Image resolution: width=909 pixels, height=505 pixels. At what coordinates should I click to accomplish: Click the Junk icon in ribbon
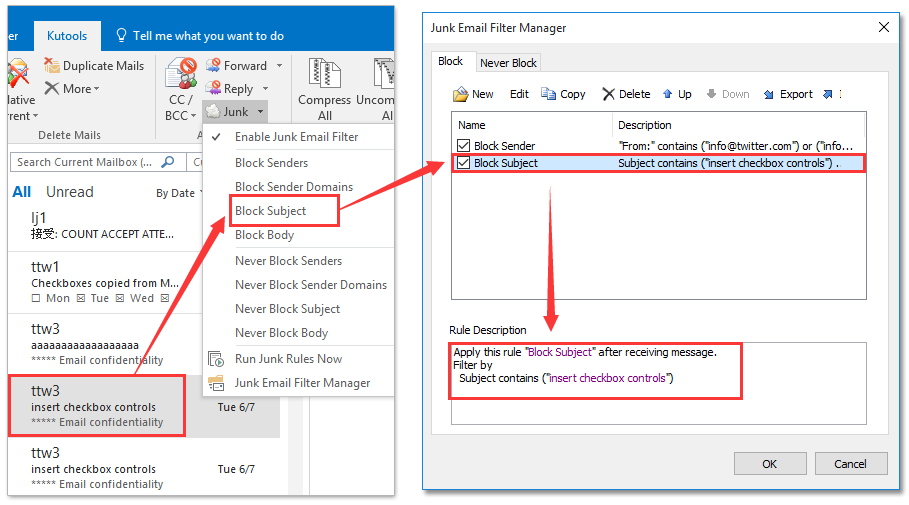click(213, 111)
